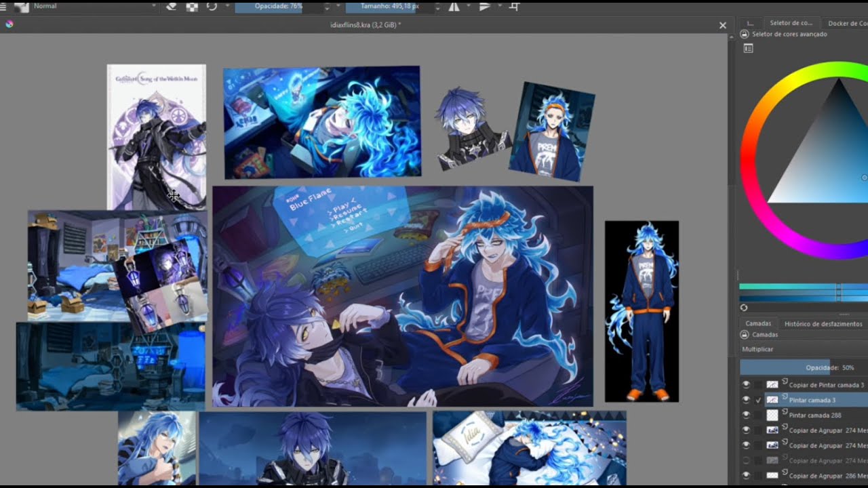
Task: Open the truncated first tab beside Seletor de co...
Action: coord(750,23)
